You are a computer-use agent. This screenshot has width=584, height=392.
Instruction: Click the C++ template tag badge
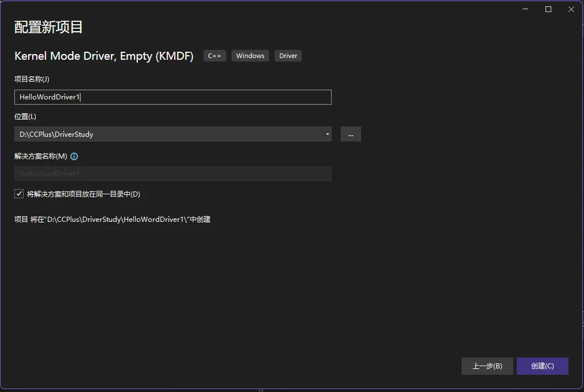click(x=214, y=56)
